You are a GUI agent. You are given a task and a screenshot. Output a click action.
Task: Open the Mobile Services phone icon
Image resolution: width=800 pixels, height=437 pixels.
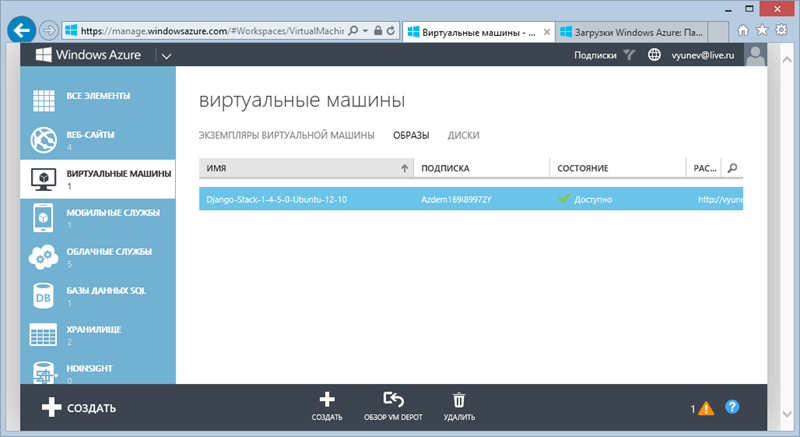(43, 218)
